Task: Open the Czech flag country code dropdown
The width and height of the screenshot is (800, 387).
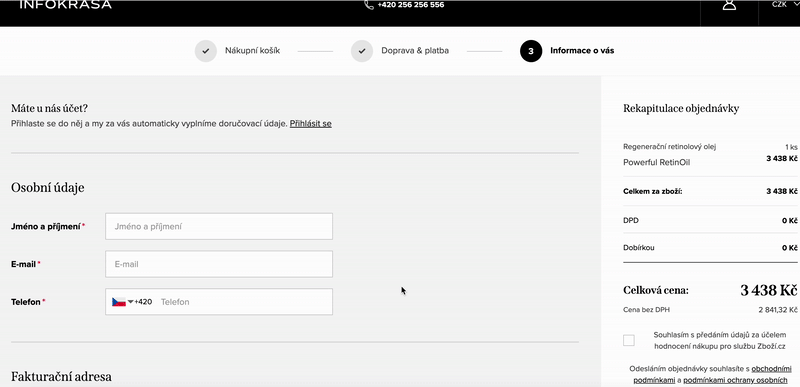Action: tap(122, 302)
